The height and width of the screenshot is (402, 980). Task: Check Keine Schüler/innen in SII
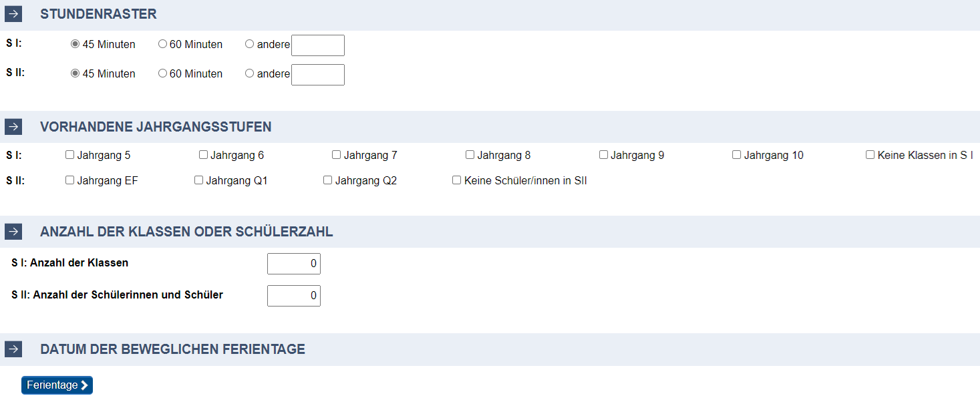(x=456, y=180)
